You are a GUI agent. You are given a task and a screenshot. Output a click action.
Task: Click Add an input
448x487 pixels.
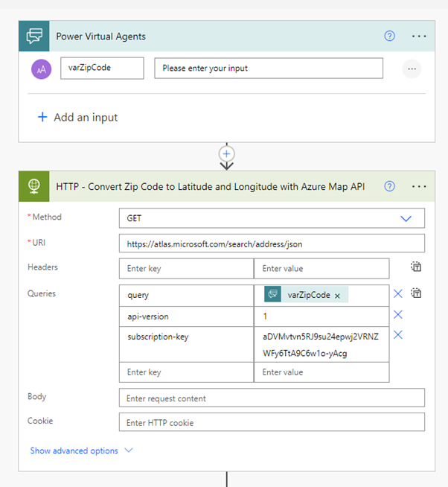(x=86, y=118)
